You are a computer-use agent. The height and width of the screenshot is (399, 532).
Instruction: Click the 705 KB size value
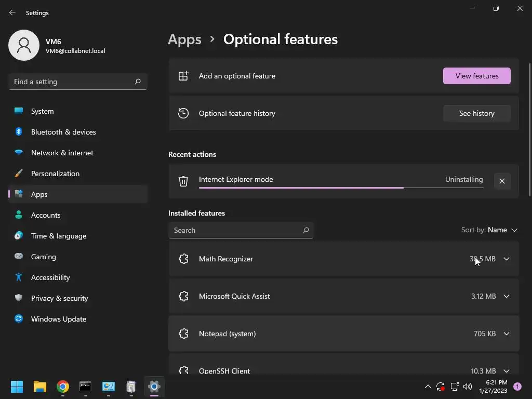pos(485,334)
